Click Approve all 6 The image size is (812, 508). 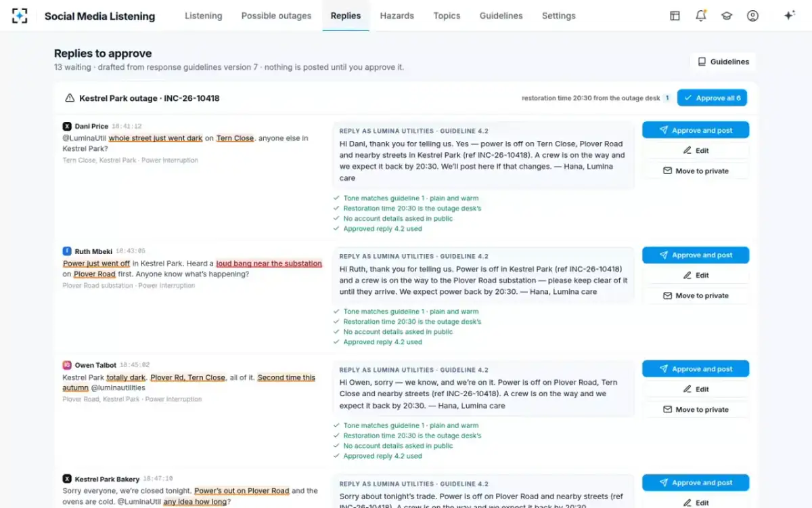click(x=712, y=98)
